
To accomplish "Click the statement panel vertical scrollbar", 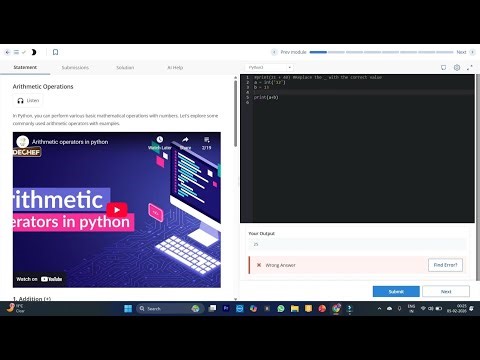I will coord(236,113).
